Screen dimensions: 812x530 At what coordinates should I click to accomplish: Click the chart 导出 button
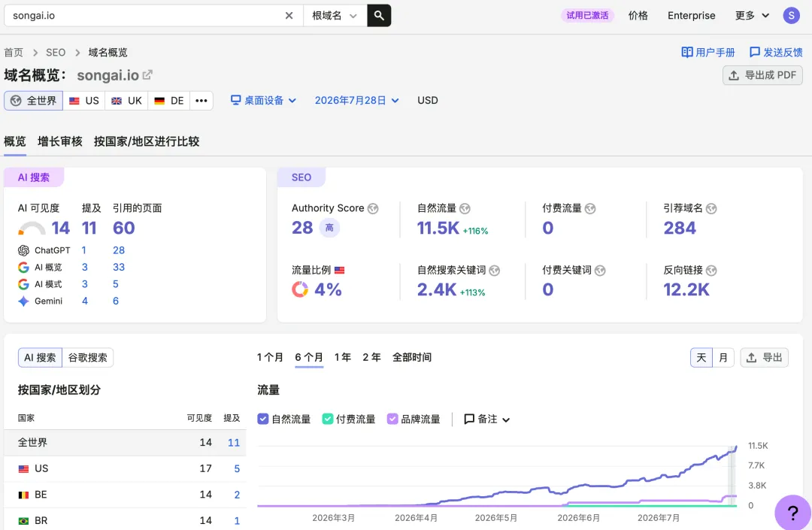tap(764, 358)
